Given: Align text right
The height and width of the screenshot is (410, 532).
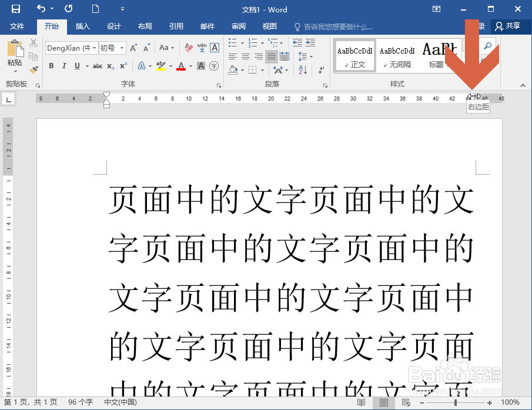Looking at the screenshot, I should [259, 56].
